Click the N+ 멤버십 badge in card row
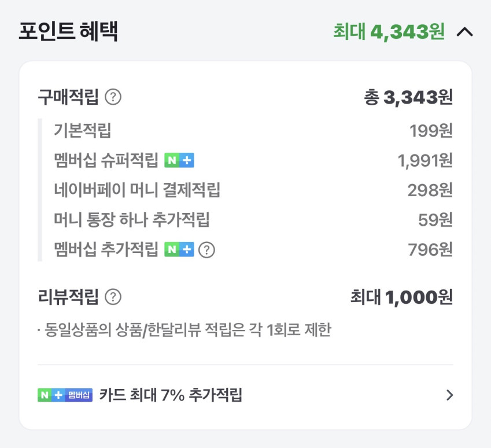The height and width of the screenshot is (448, 491). [65, 395]
